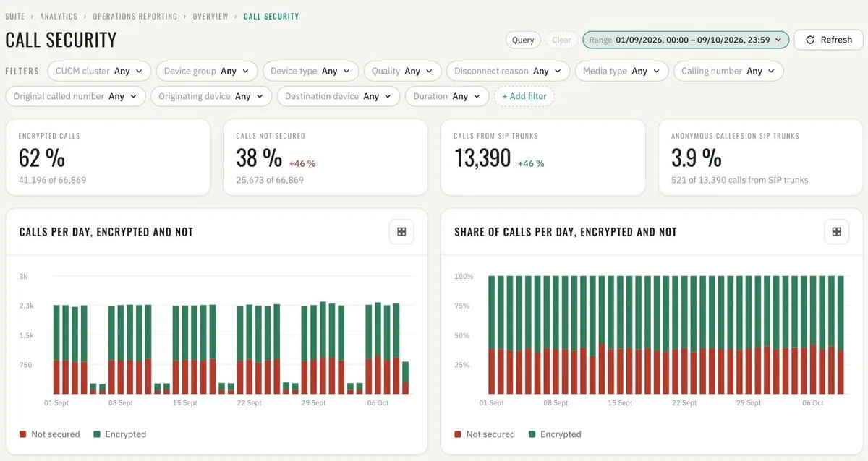Image resolution: width=868 pixels, height=461 pixels.
Task: Click the Query button
Action: pyautogui.click(x=523, y=40)
